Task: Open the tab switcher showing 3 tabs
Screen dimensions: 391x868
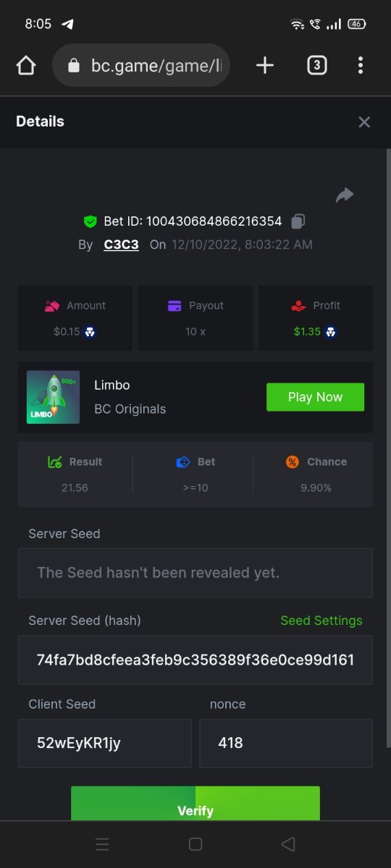Action: point(316,66)
